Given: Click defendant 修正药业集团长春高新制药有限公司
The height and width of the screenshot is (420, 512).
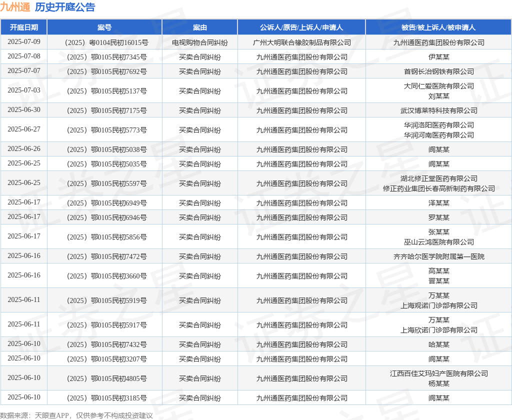Looking at the screenshot, I should coord(439,188).
